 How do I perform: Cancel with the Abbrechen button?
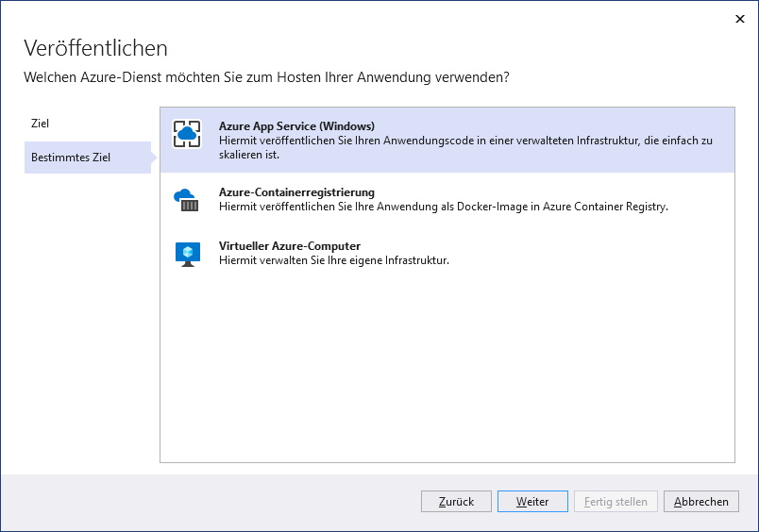pyautogui.click(x=700, y=502)
